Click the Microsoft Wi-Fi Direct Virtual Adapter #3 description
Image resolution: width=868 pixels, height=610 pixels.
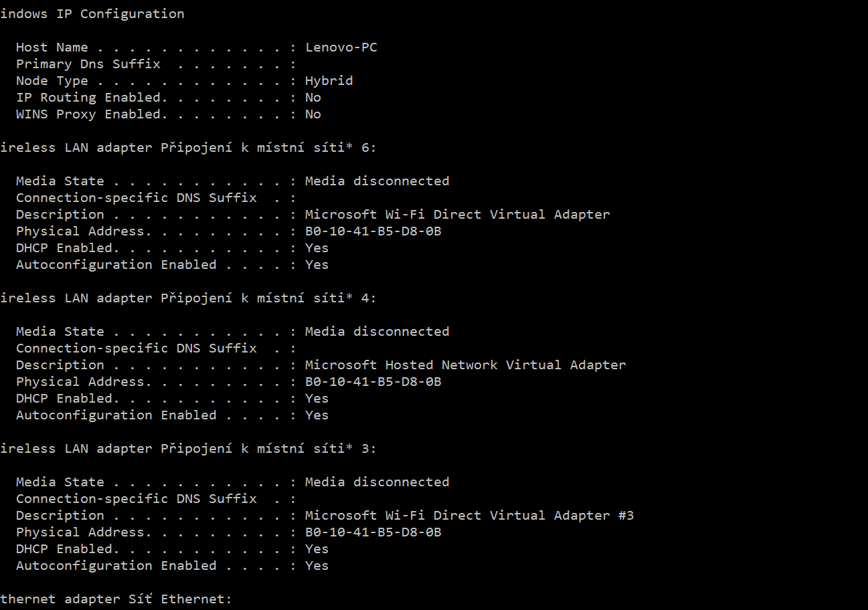click(x=469, y=516)
